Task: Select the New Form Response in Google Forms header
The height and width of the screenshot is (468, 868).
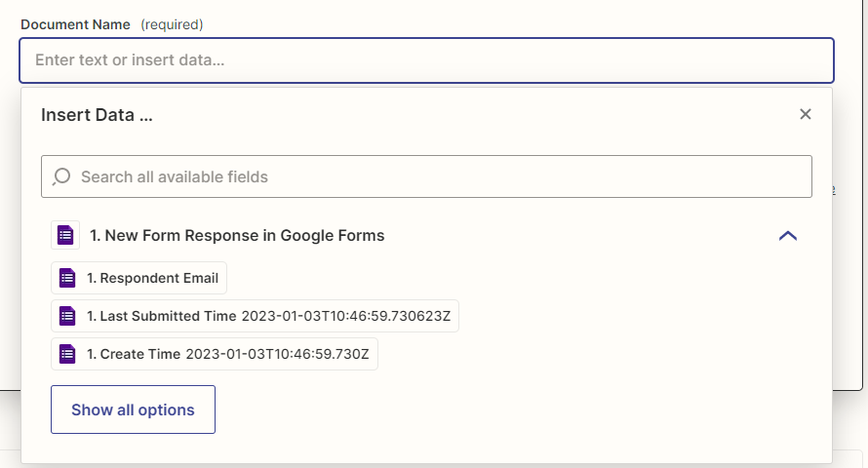Action: [x=237, y=236]
